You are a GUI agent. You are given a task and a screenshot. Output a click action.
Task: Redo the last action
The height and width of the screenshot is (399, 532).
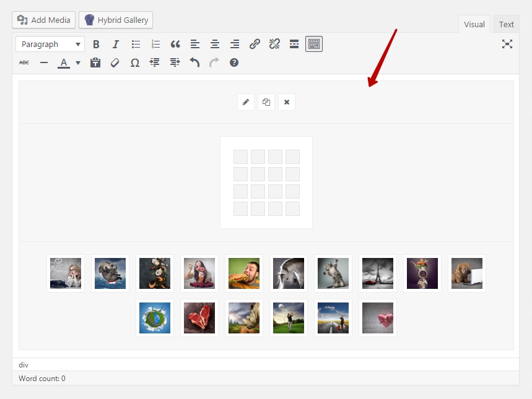pos(214,62)
